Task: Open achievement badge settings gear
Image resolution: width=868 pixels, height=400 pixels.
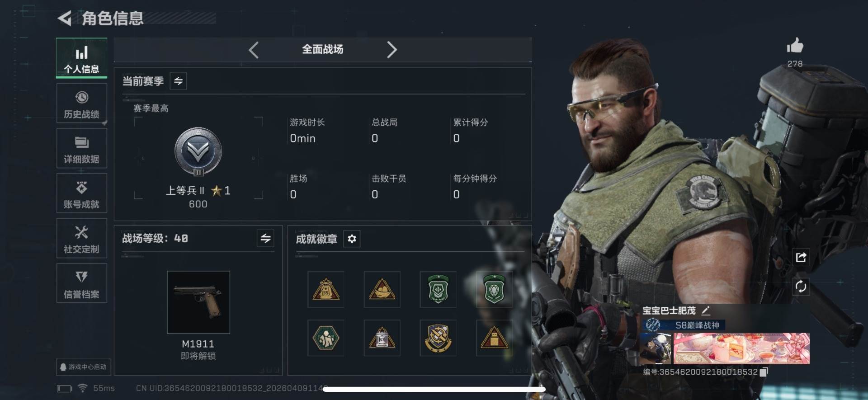Action: [352, 239]
